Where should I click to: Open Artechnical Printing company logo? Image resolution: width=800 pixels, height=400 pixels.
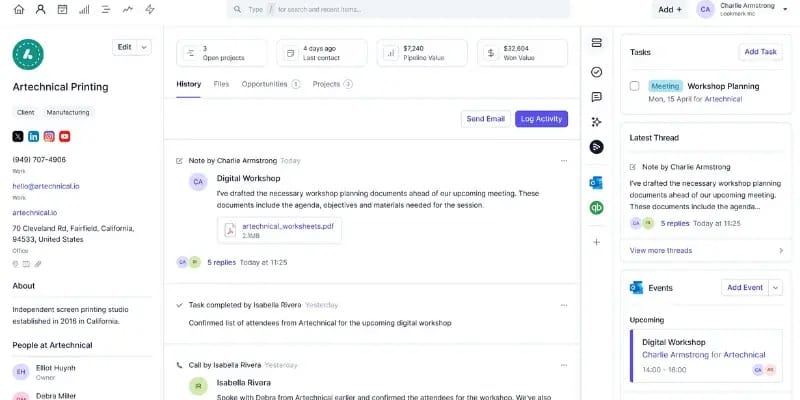(28, 55)
